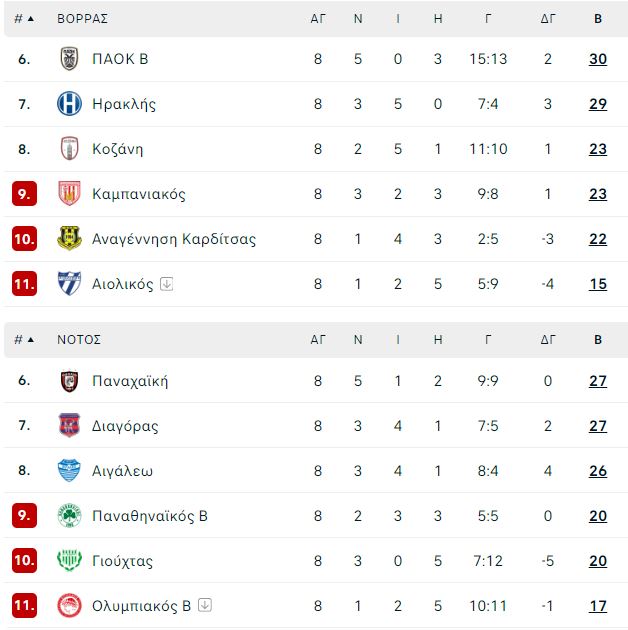The width and height of the screenshot is (628, 630).
Task: Click the Αιγάλεω blue crest
Action: 69,470
